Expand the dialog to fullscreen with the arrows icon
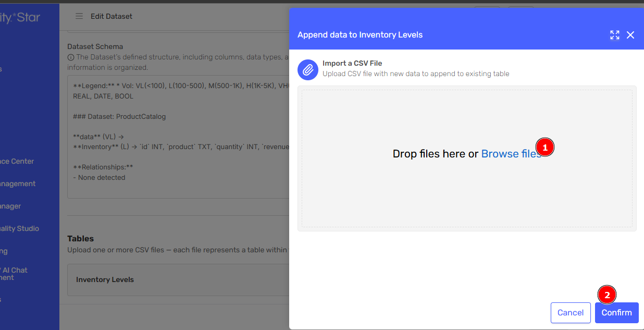Image resolution: width=644 pixels, height=330 pixels. coord(615,34)
